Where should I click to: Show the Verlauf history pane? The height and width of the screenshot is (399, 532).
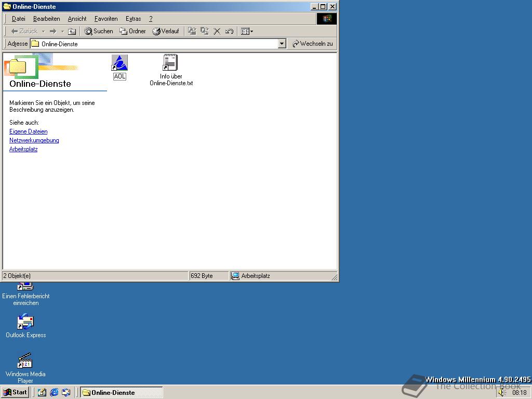tap(166, 31)
